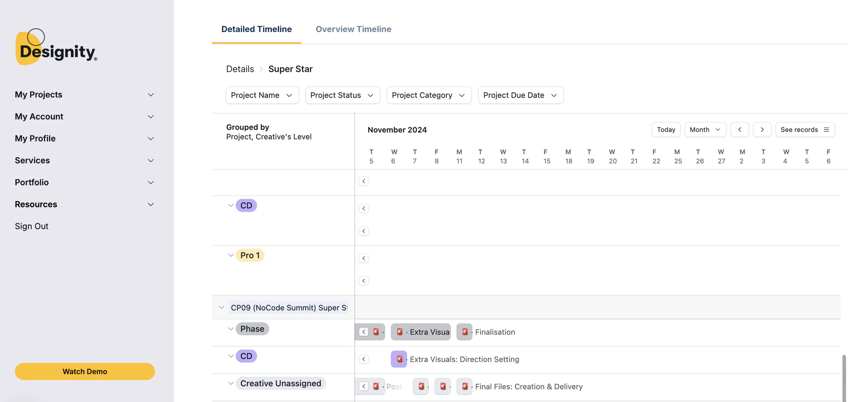
Task: Click the November 2024 heading
Action: click(x=397, y=130)
